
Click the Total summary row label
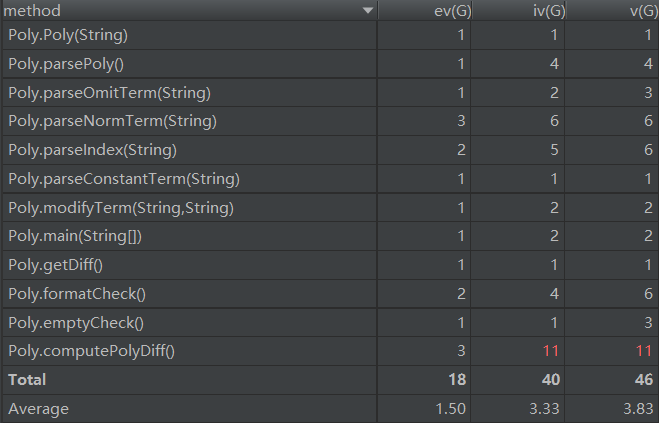coord(27,380)
